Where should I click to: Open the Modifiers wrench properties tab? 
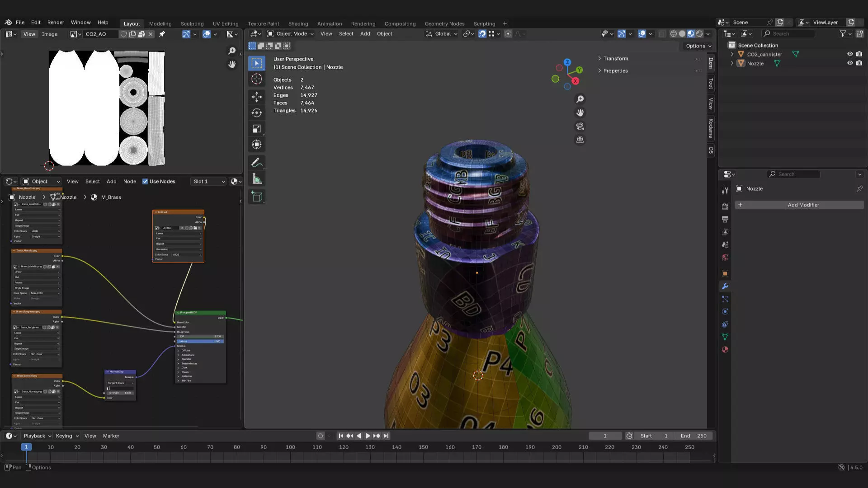[725, 286]
